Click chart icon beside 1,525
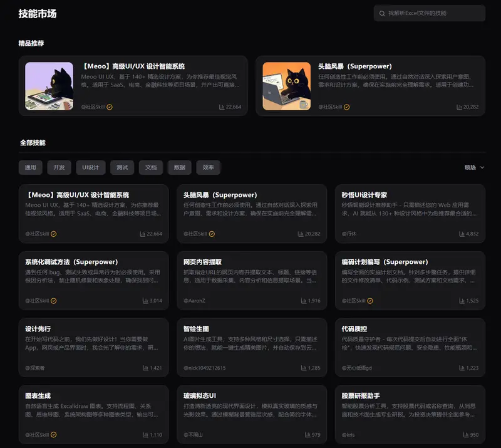The height and width of the screenshot is (448, 501). tap(462, 301)
